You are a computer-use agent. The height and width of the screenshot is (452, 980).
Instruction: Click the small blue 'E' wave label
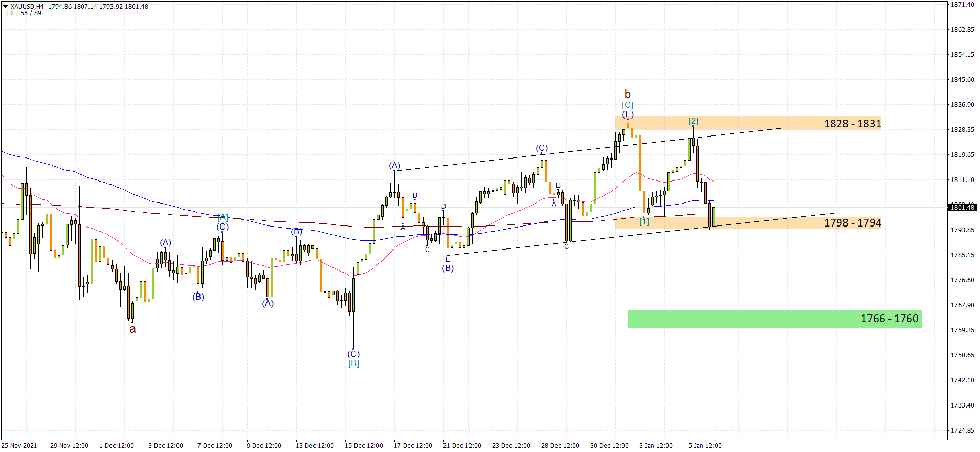(x=448, y=259)
